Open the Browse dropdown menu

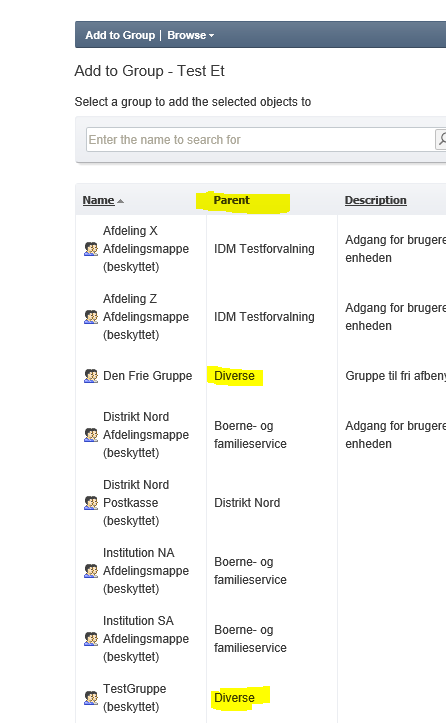point(190,35)
